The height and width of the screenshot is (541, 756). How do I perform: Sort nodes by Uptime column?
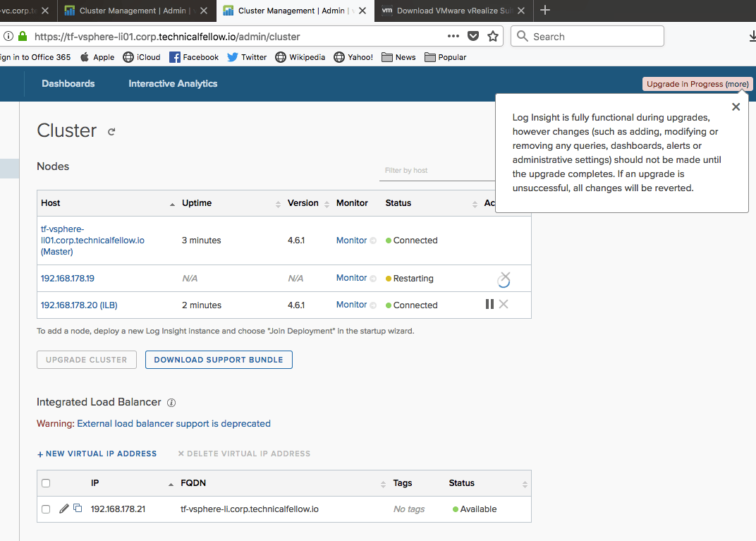pyautogui.click(x=278, y=205)
